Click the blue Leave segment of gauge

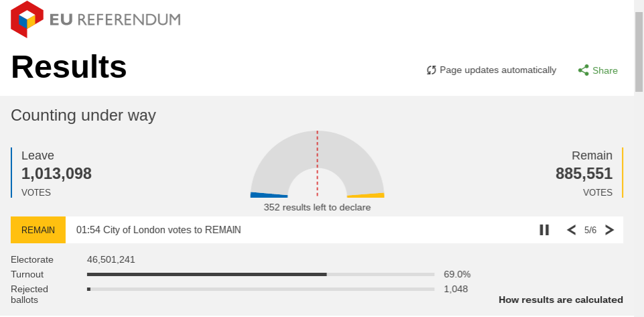click(269, 195)
